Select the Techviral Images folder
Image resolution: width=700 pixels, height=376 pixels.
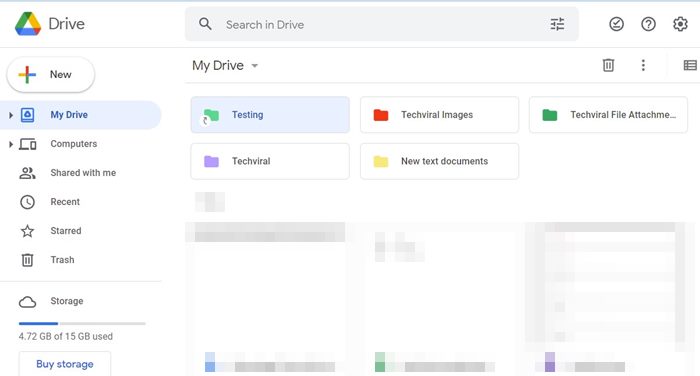pos(439,115)
